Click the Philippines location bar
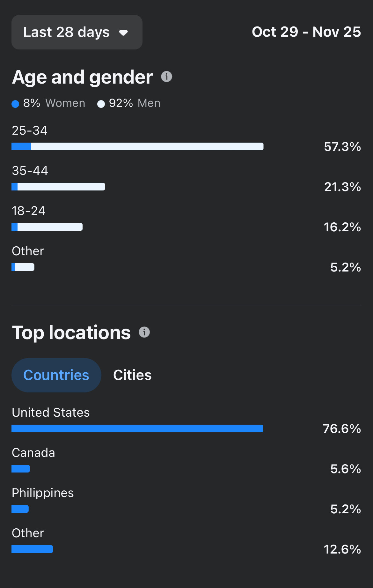 (x=20, y=509)
